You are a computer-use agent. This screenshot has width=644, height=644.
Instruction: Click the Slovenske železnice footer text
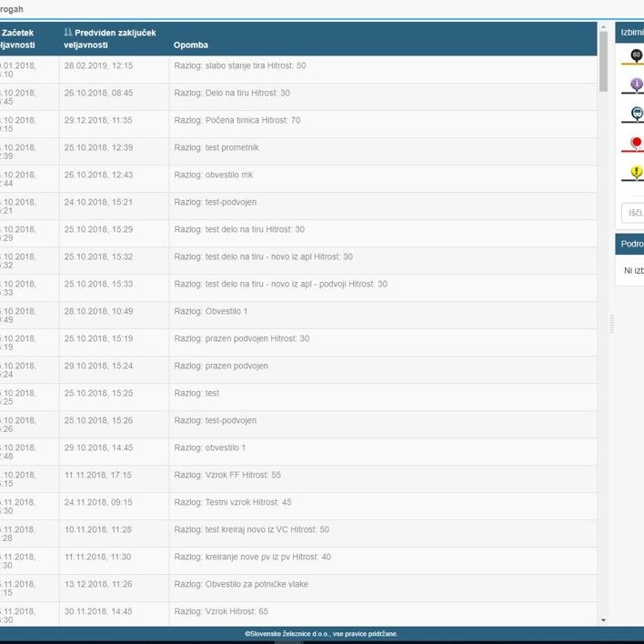(x=321, y=634)
